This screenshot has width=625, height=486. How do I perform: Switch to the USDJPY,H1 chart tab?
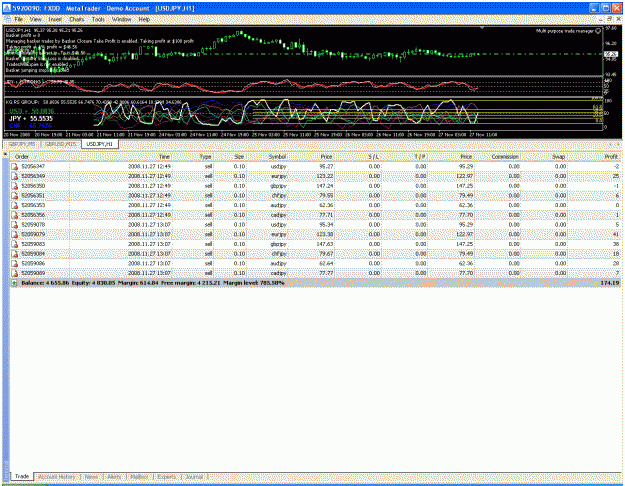coord(100,144)
